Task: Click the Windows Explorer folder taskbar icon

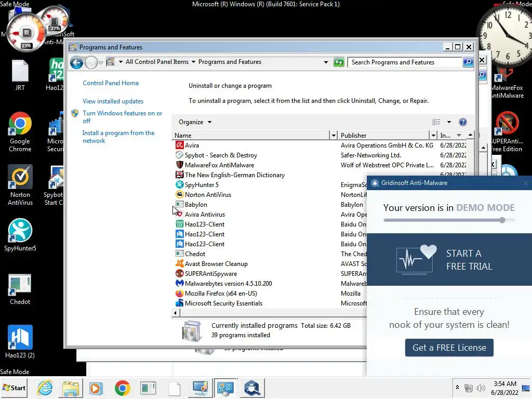Action: pos(71,388)
